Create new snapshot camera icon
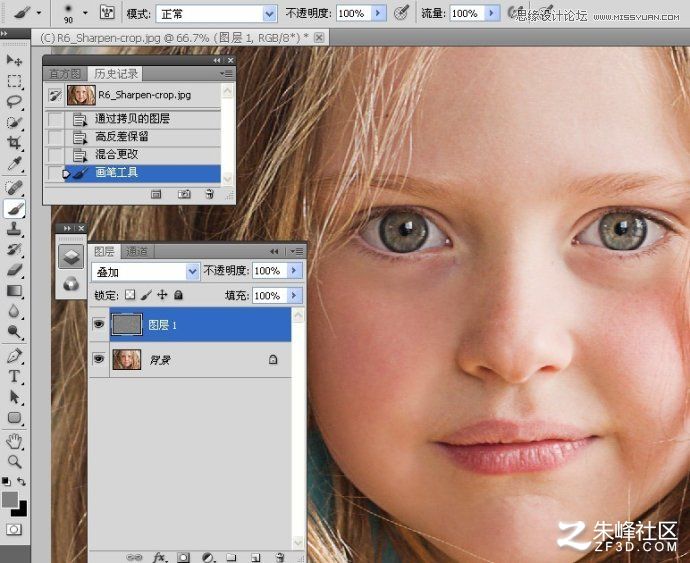The image size is (690, 563). point(184,194)
